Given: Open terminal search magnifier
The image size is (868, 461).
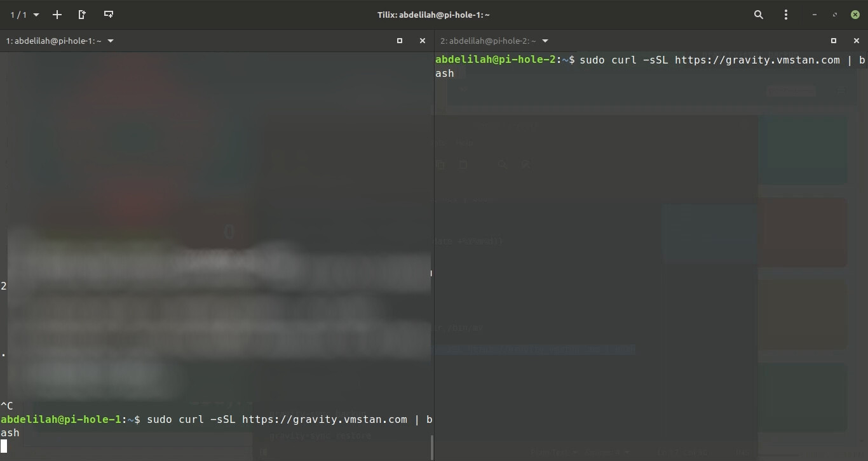Looking at the screenshot, I should coord(758,15).
